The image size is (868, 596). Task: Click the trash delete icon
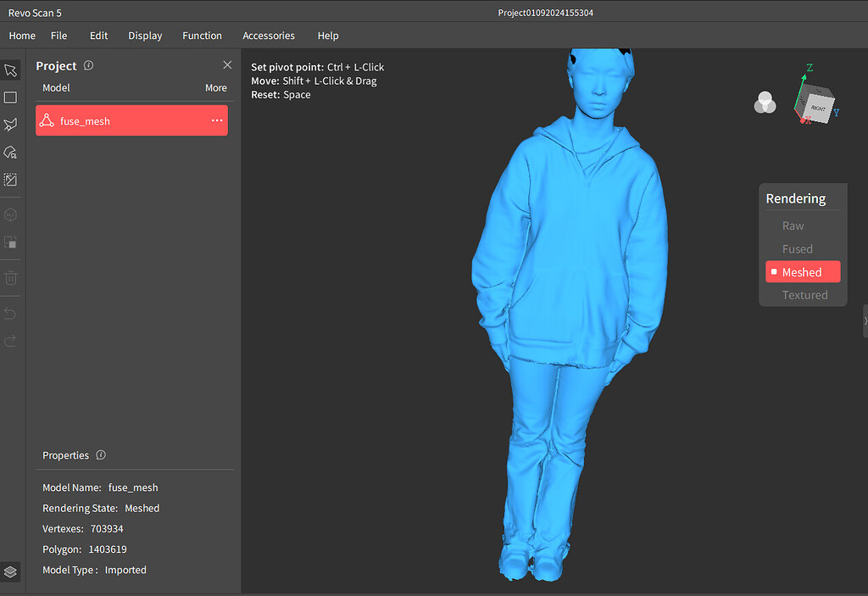pos(10,277)
